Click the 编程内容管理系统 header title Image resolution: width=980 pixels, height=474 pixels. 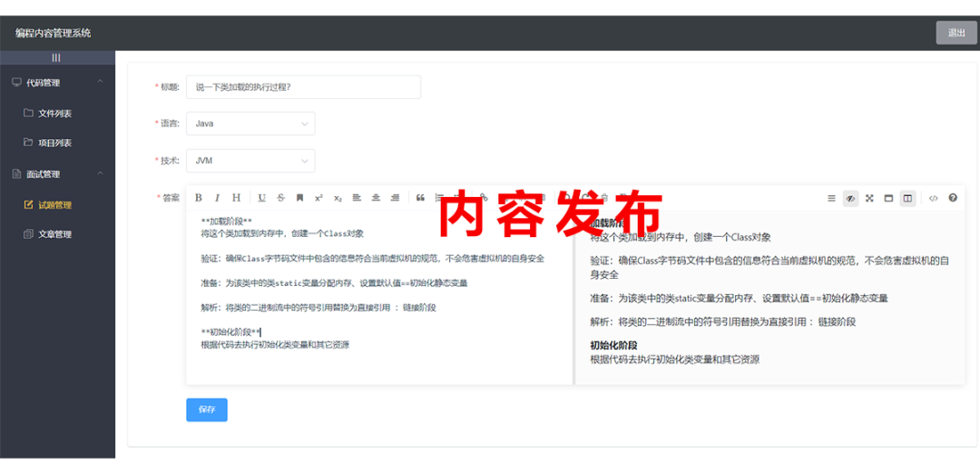coord(54,33)
